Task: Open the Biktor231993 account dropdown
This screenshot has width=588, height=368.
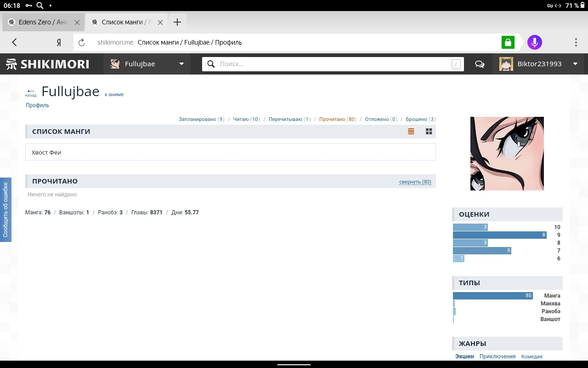Action: 575,64
